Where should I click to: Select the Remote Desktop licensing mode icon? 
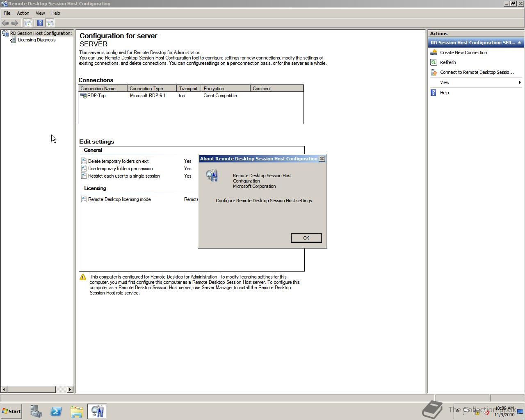pos(84,199)
